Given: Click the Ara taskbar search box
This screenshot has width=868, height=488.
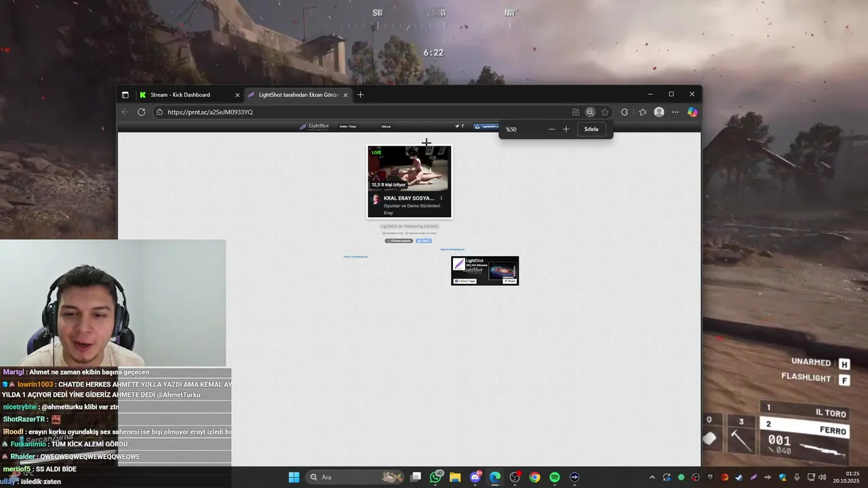Looking at the screenshot, I should (355, 477).
